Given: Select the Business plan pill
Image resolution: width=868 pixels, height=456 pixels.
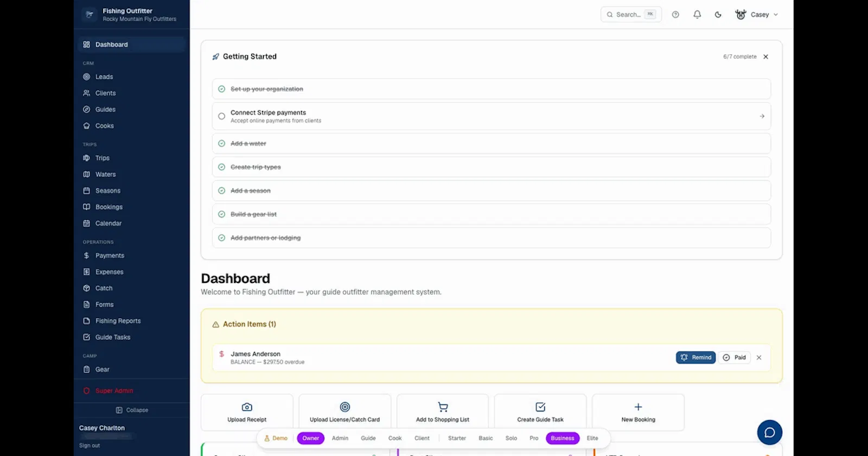Looking at the screenshot, I should (x=563, y=438).
